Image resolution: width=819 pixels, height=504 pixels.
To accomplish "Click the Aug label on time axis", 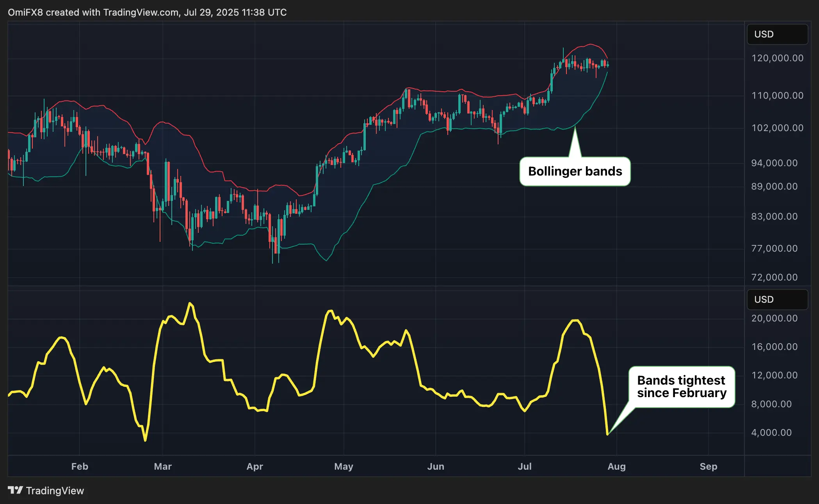I will click(617, 467).
